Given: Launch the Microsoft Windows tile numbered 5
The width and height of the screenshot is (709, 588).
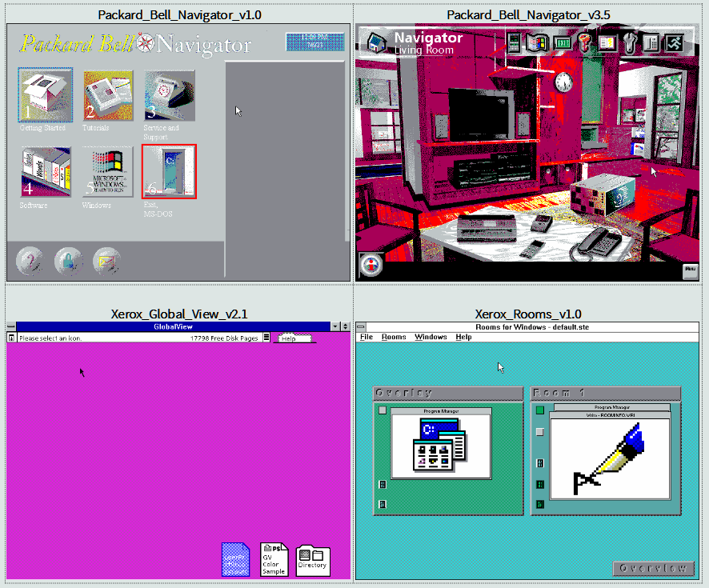Looking at the screenshot, I should click(x=108, y=172).
